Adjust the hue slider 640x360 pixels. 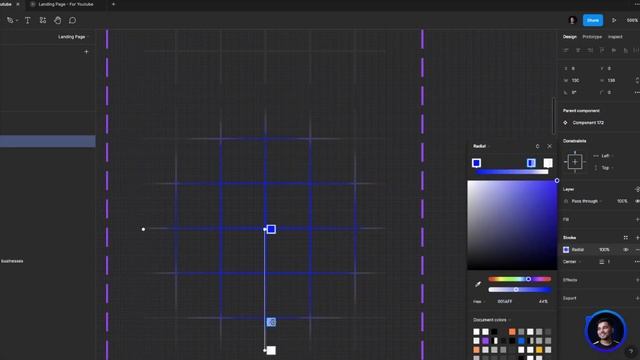(520, 279)
